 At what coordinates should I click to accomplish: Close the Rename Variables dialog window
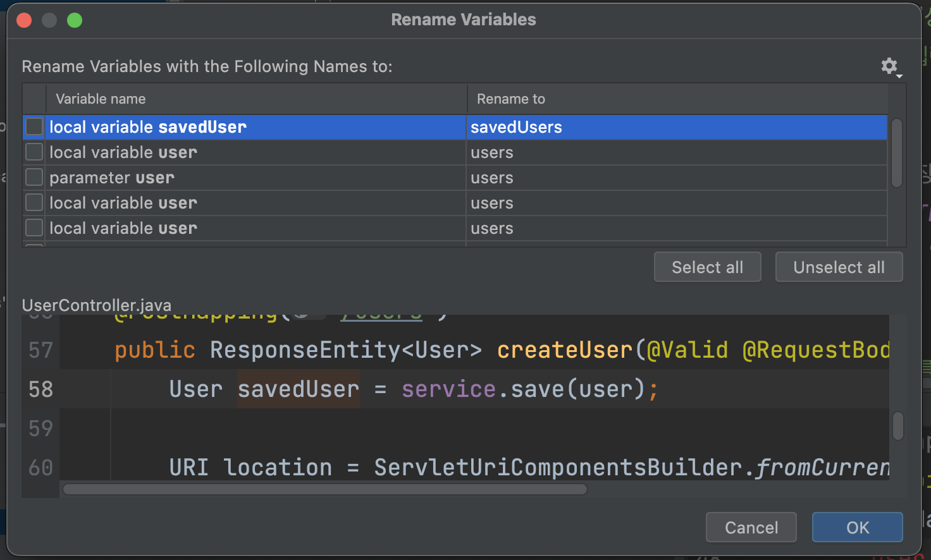pyautogui.click(x=24, y=20)
